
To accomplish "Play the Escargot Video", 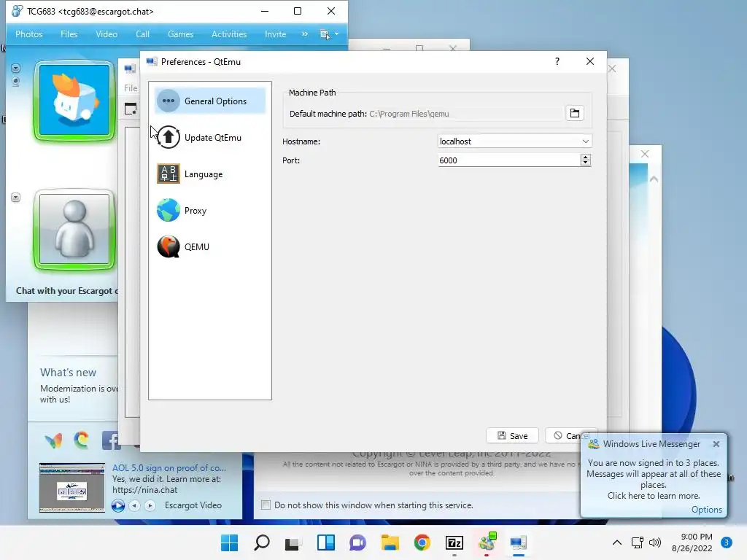I will click(118, 505).
